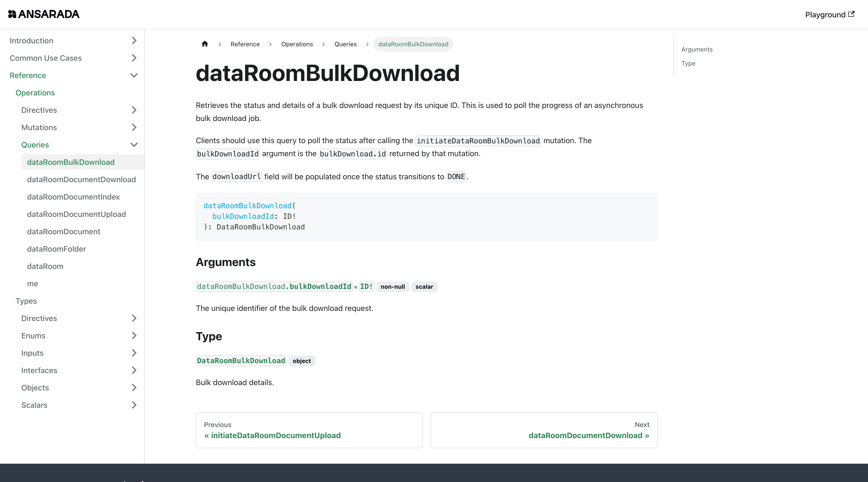Open dataRoomDocument sidebar item
This screenshot has width=868, height=482.
[82, 231]
